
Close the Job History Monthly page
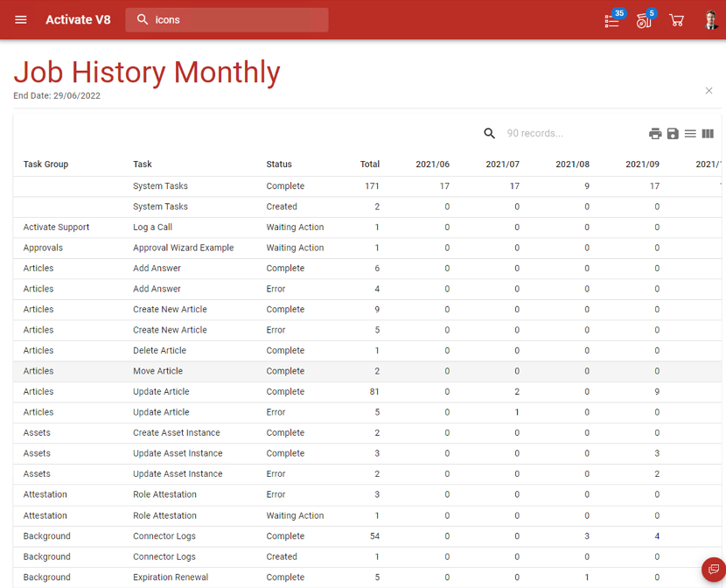coord(709,91)
